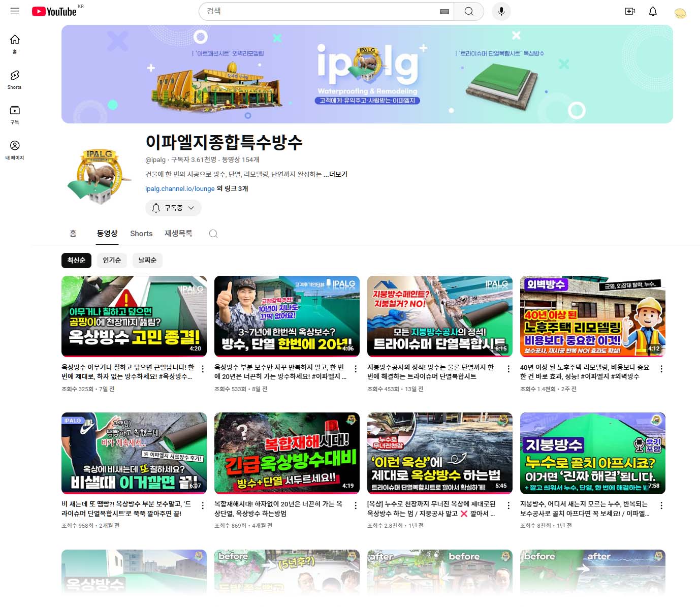Viewport: 700px width, 607px height.
Task: Click the @ipalg channel handle
Action: (155, 159)
